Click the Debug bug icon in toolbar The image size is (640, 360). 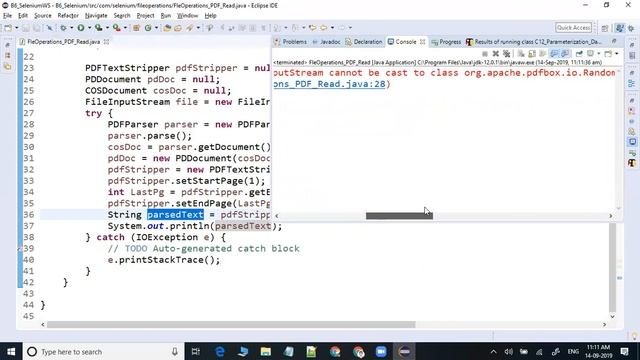63,28
